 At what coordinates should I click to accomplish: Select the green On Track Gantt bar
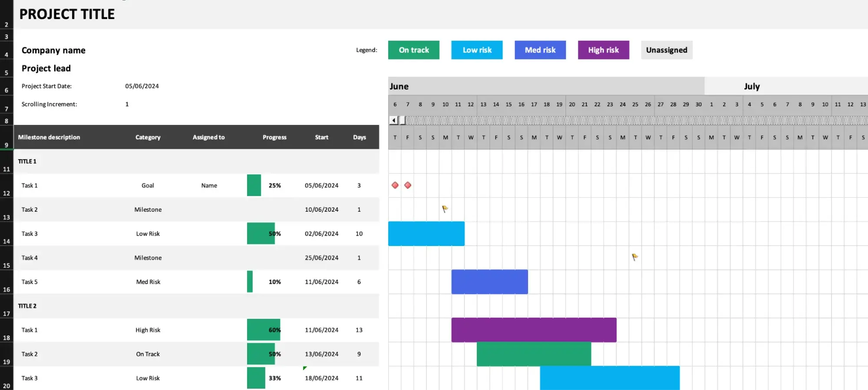[x=533, y=354]
